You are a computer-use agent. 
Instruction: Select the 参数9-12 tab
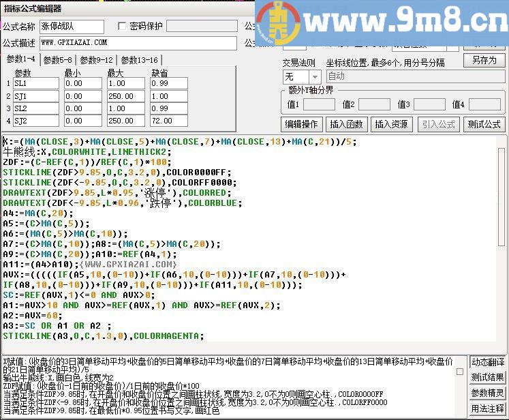click(97, 60)
